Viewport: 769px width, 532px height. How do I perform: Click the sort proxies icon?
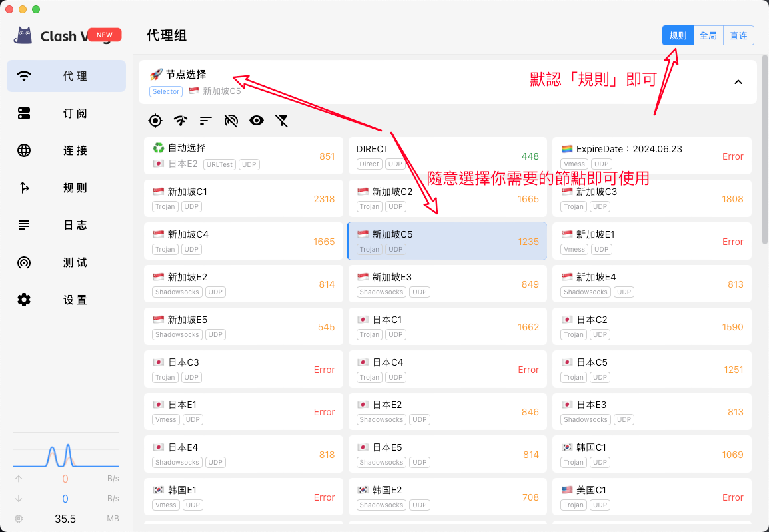point(206,121)
